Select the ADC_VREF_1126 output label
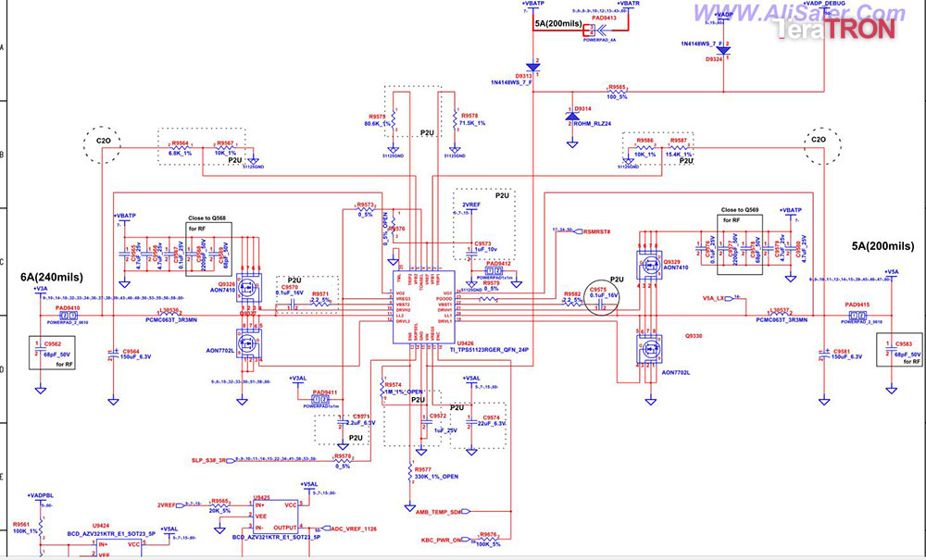This screenshot has height=560, width=926. [354, 529]
